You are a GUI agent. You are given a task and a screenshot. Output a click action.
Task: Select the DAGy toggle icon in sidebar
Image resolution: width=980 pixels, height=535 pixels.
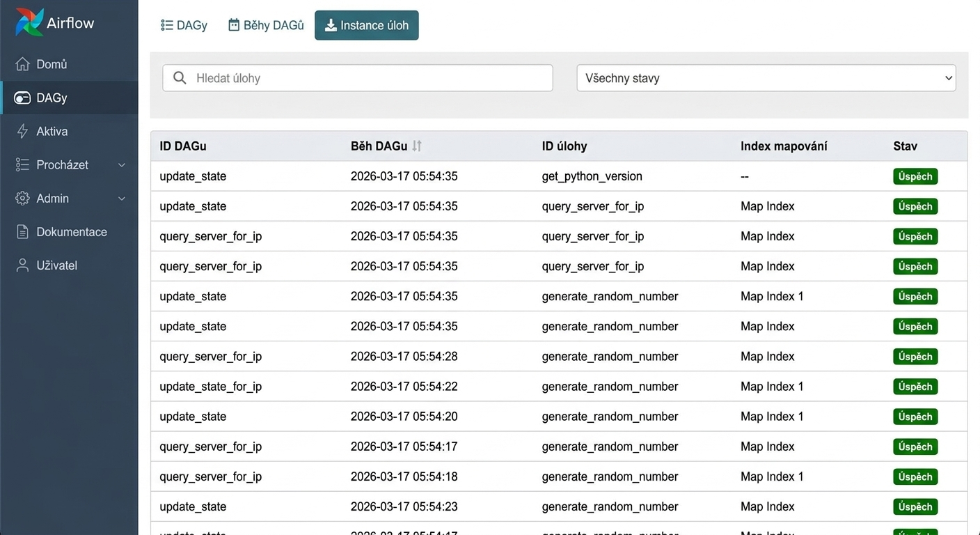(23, 98)
